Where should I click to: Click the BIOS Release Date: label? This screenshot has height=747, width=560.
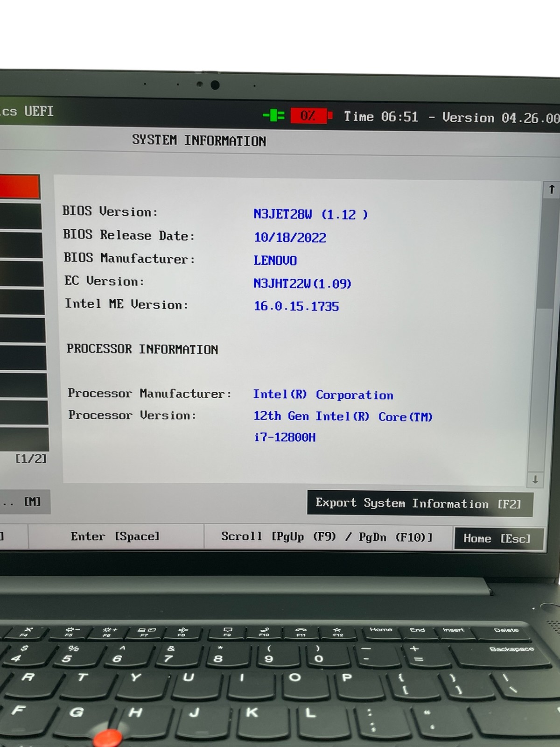(129, 235)
